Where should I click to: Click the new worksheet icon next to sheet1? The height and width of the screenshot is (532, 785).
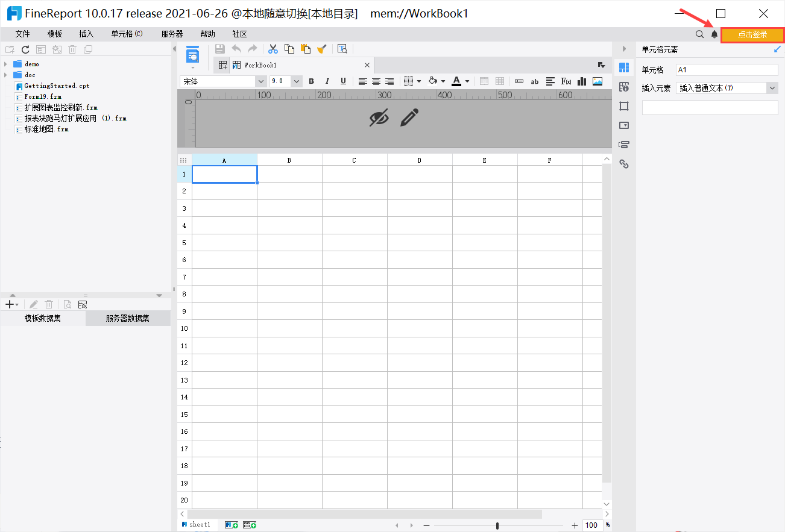point(231,525)
